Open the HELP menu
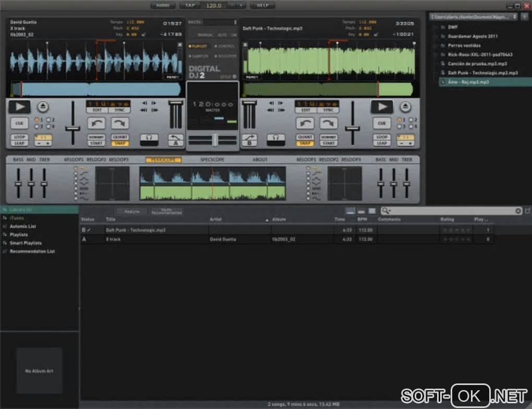The height and width of the screenshot is (409, 532). click(x=262, y=5)
